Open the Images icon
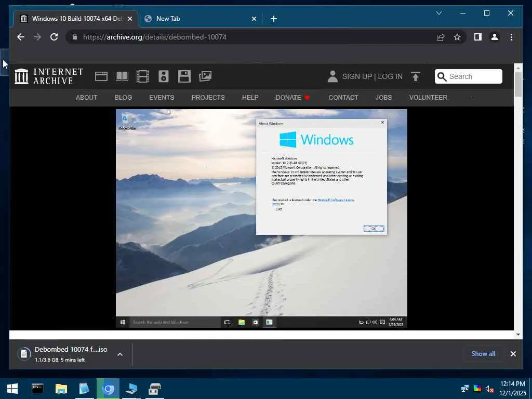Image resolution: width=532 pixels, height=399 pixels. pos(205,76)
